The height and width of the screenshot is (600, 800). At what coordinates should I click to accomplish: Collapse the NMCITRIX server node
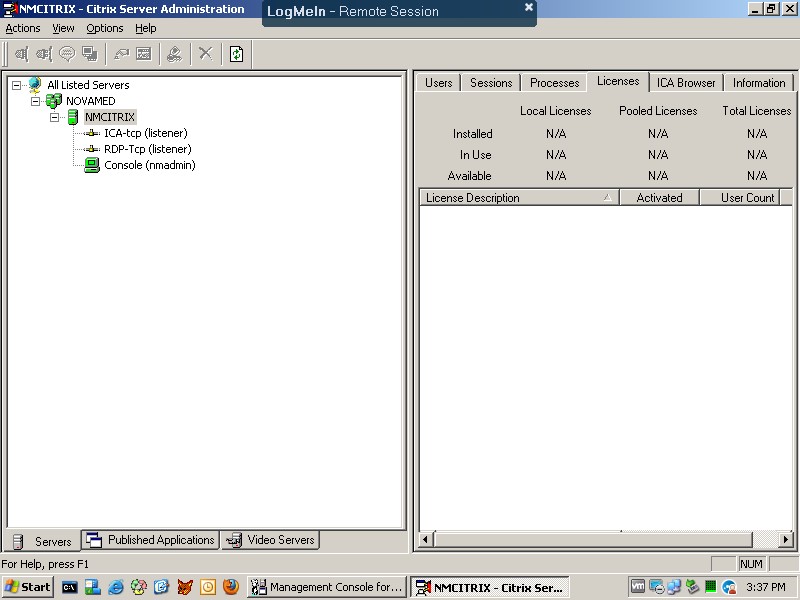point(55,117)
